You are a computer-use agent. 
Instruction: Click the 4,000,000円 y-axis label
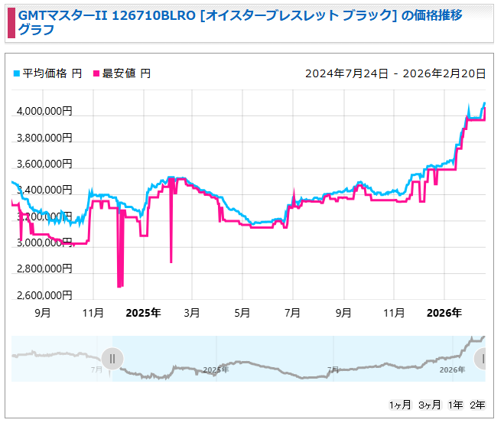point(44,112)
